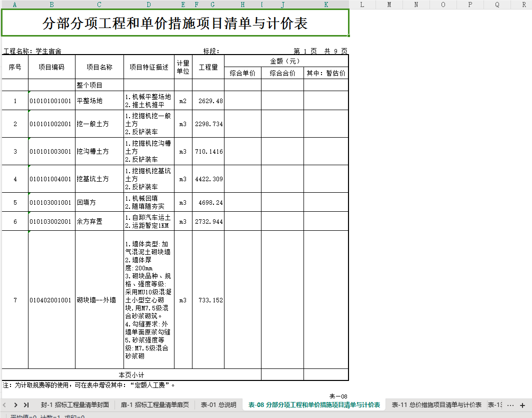Open the 扉-1 招标工程量清单扉页 sheet tab

(x=154, y=405)
